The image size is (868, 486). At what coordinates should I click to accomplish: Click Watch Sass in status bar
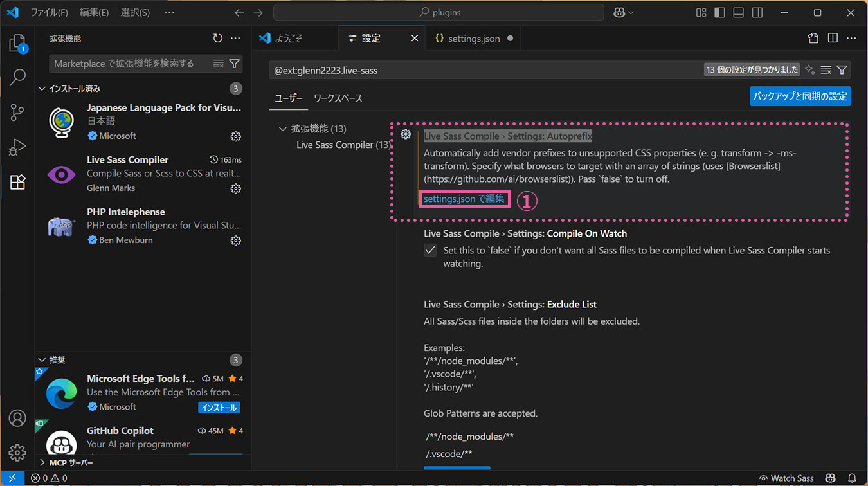pos(786,478)
